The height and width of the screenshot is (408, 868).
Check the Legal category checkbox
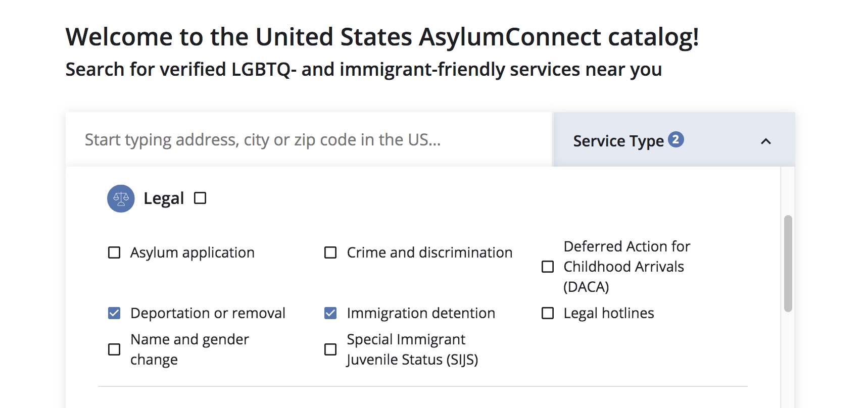click(x=200, y=198)
